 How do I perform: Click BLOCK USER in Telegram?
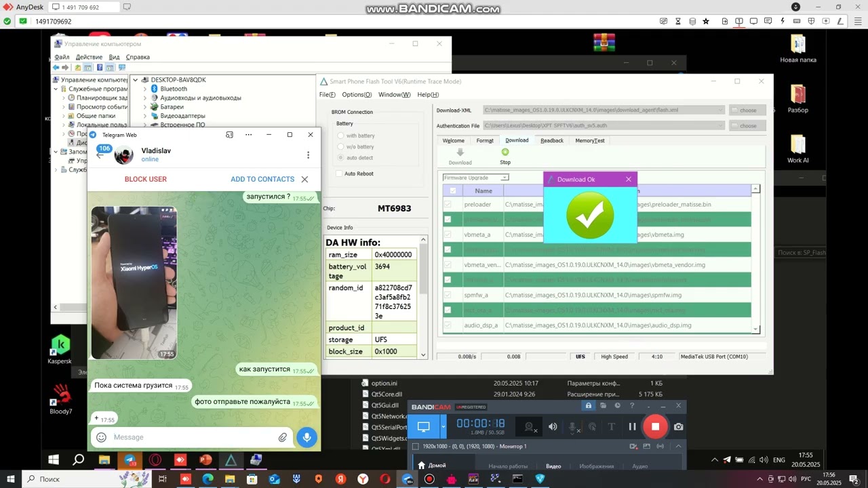146,180
